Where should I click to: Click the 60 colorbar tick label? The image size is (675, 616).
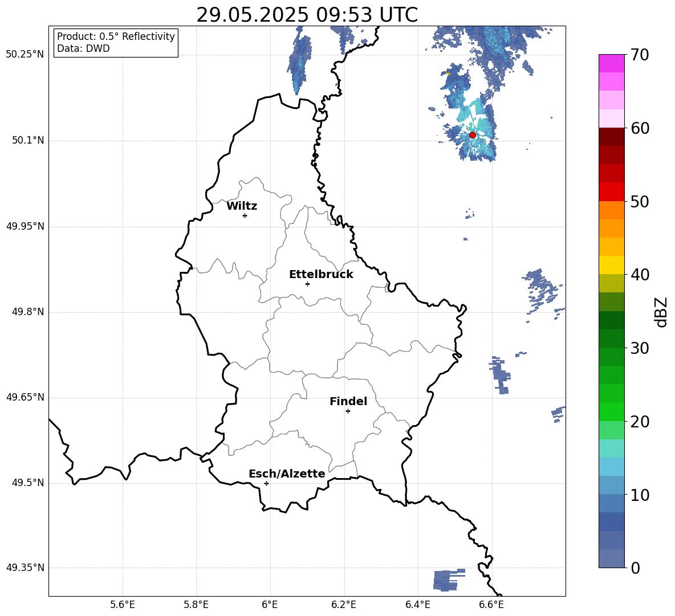click(x=640, y=128)
